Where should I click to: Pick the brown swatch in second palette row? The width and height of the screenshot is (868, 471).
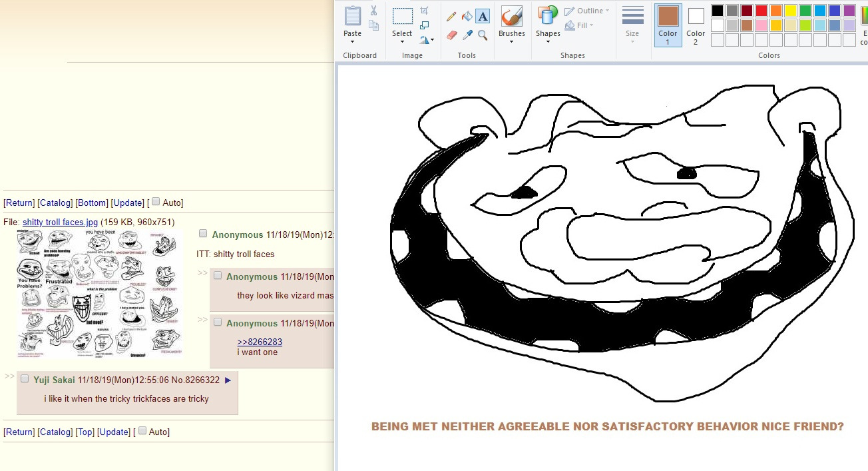pyautogui.click(x=746, y=25)
